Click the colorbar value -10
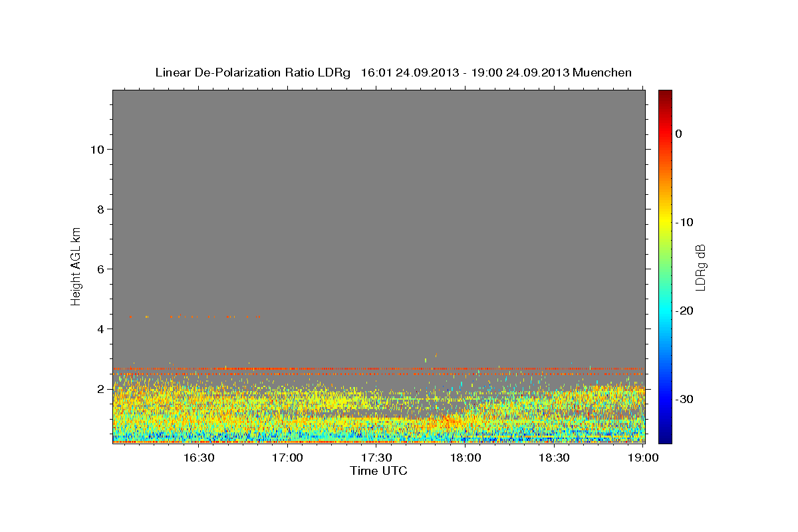The height and width of the screenshot is (532, 798). pyautogui.click(x=685, y=222)
